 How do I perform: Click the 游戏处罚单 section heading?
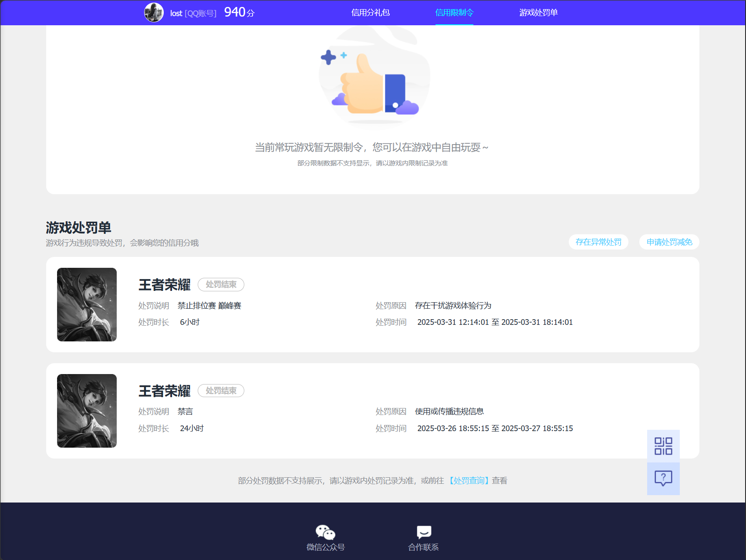tap(78, 227)
